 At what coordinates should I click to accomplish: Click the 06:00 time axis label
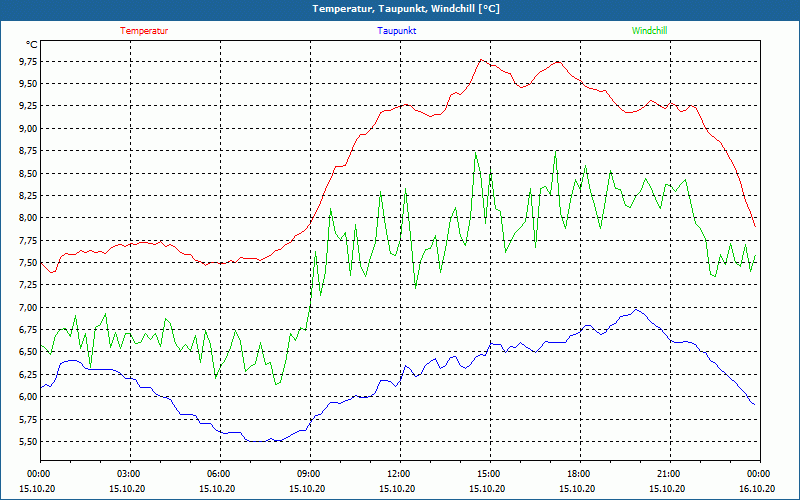220,473
